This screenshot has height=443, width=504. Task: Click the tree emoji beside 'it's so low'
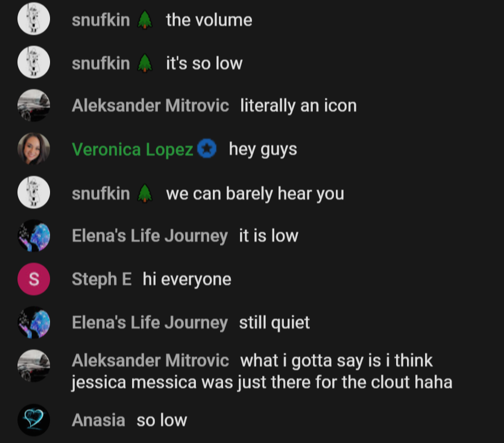[x=145, y=63]
